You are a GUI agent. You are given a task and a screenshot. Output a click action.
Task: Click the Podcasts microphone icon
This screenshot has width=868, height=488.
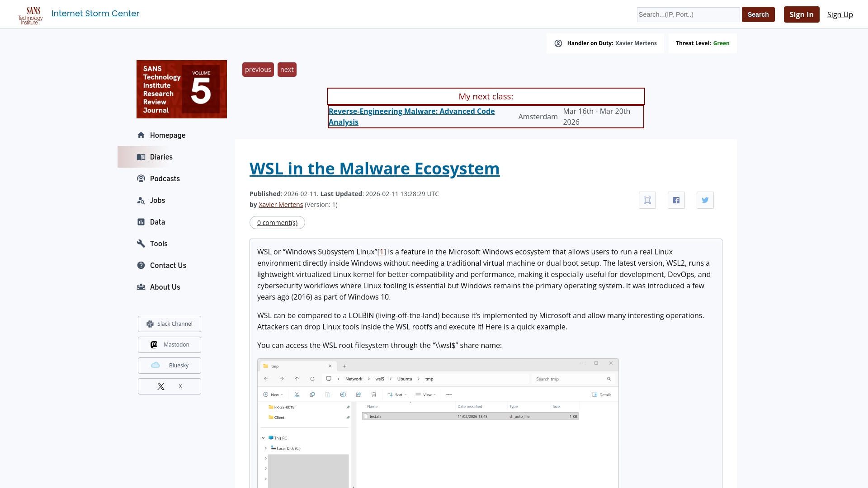(141, 178)
